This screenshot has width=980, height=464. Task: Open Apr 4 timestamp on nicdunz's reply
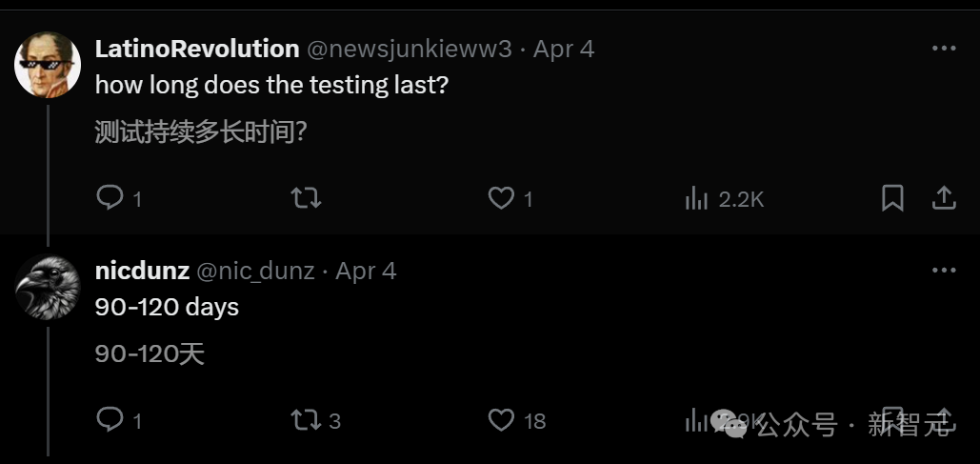(367, 272)
